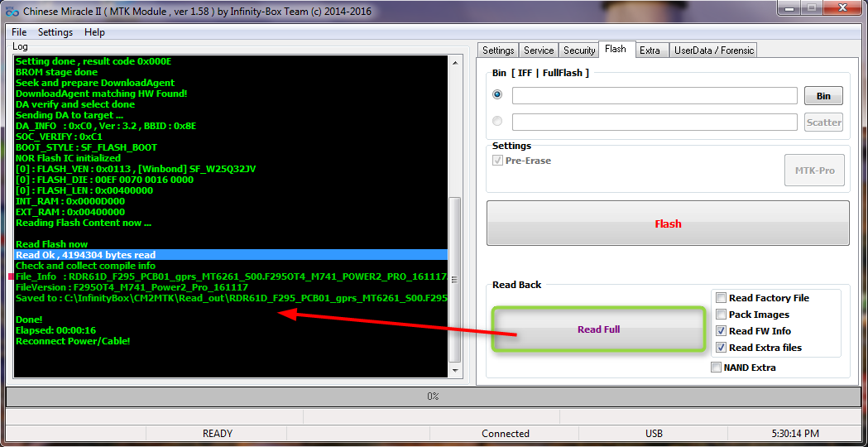Uncheck the Read FW Info option
Image resolution: width=868 pixels, height=447 pixels.
tap(722, 331)
